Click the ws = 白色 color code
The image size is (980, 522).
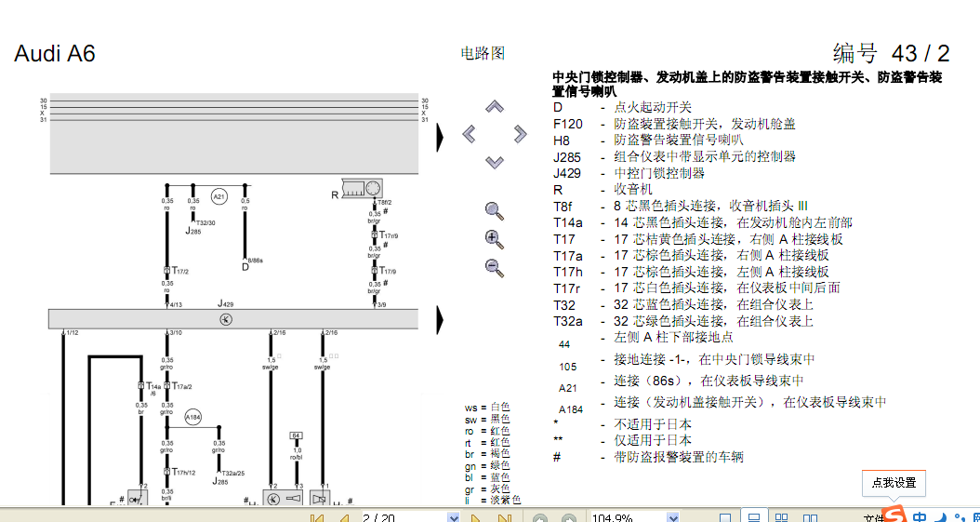pos(487,408)
